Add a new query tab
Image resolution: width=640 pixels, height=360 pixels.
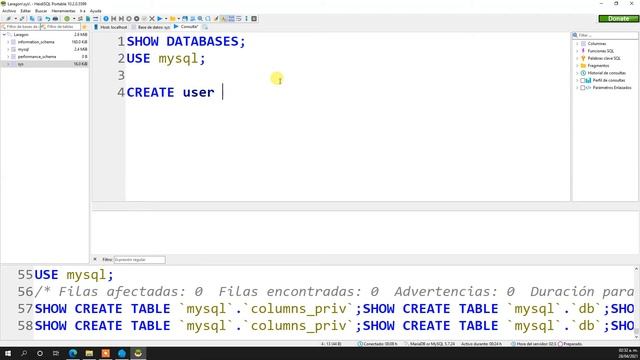pos(205,27)
